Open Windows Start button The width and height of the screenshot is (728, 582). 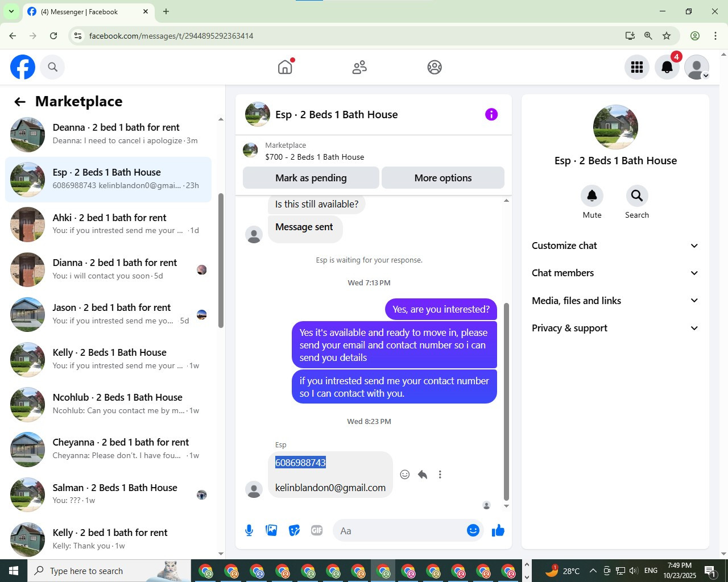click(x=14, y=571)
